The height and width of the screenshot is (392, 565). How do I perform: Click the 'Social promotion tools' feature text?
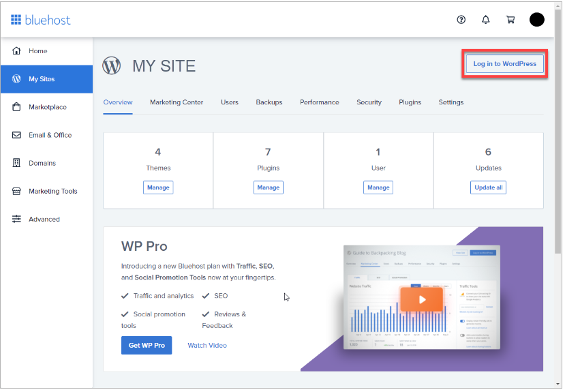click(153, 320)
